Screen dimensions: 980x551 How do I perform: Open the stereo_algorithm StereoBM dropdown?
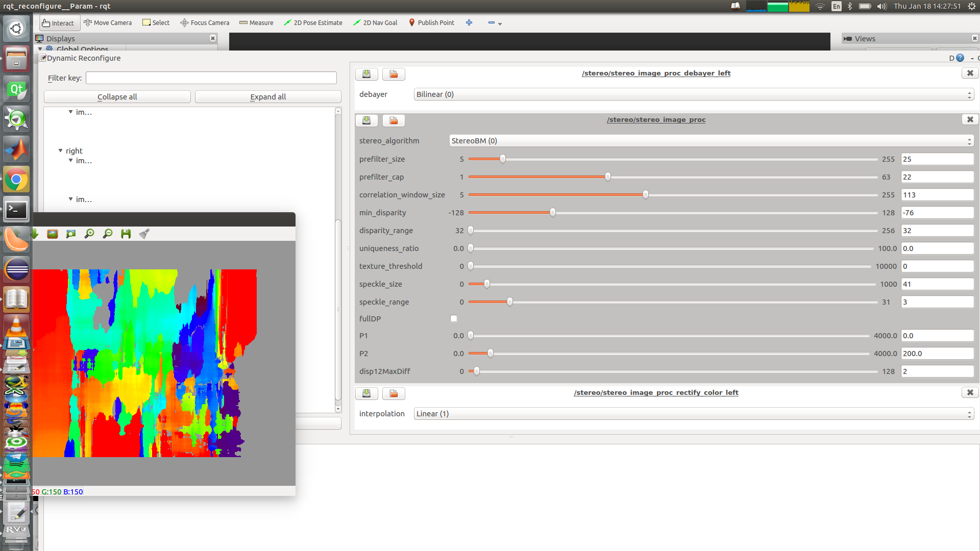(711, 141)
